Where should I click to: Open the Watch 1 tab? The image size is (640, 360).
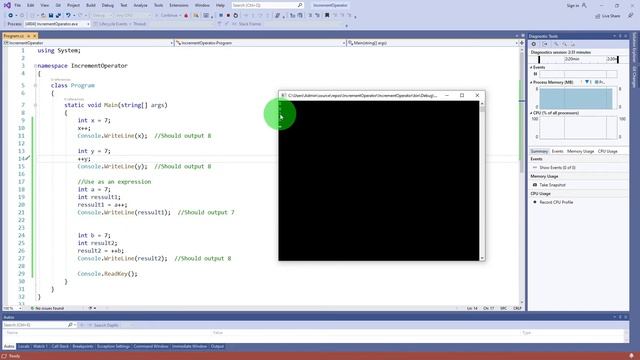(40, 347)
